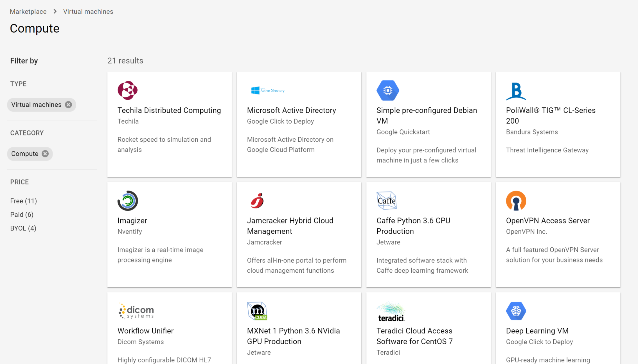Image resolution: width=638 pixels, height=364 pixels.
Task: Click the Deep Learning VM hexagon icon
Action: pyautogui.click(x=517, y=311)
